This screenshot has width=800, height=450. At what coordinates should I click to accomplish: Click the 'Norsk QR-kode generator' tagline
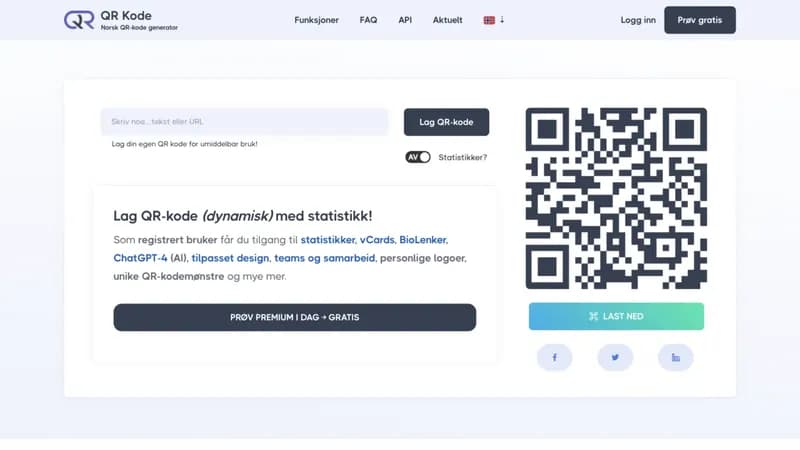pos(139,28)
